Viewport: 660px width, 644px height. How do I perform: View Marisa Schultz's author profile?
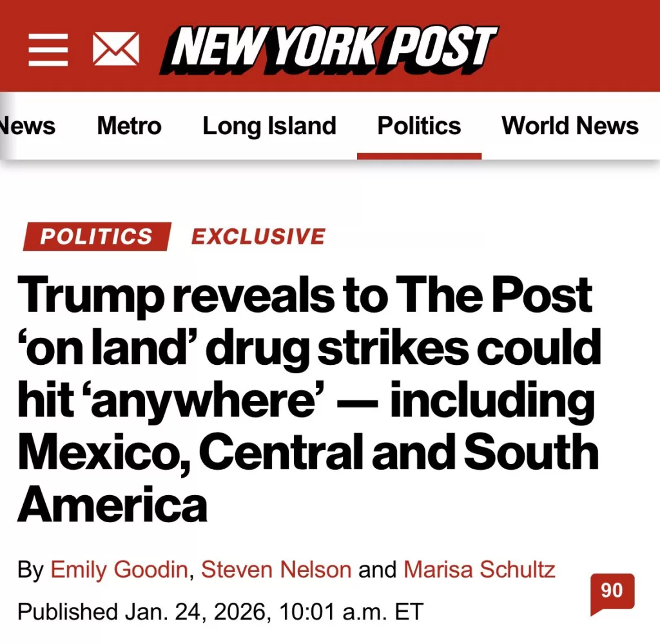pyautogui.click(x=479, y=570)
